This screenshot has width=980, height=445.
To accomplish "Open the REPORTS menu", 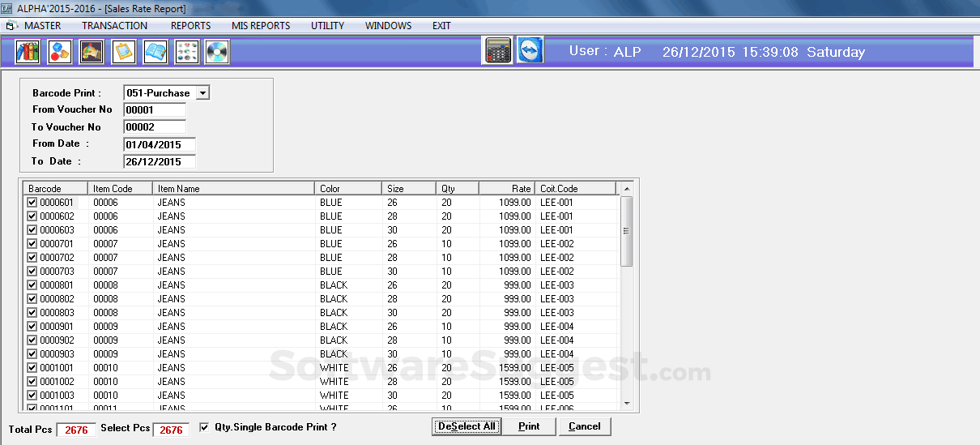I will 190,26.
